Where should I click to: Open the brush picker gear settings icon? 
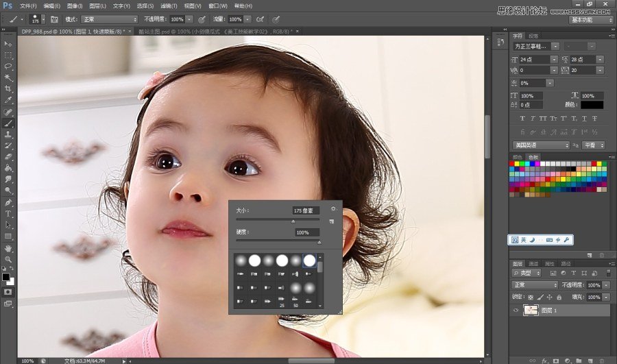click(x=333, y=209)
